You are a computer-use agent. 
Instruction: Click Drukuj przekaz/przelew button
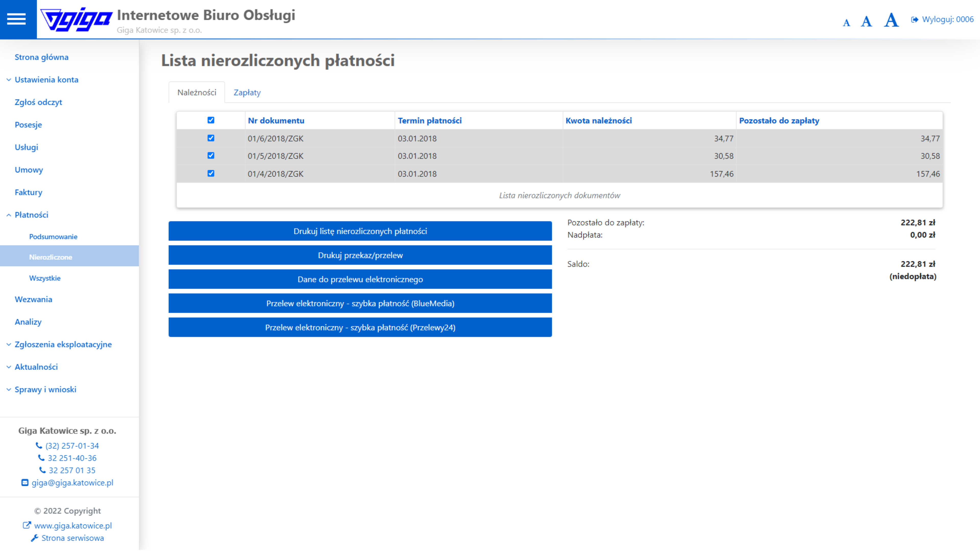(x=360, y=255)
